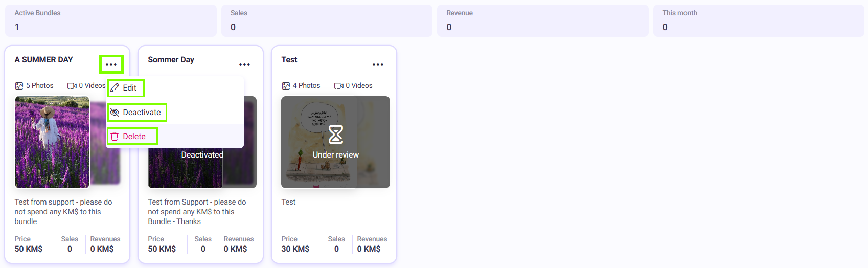Click the 5 Photos count label
This screenshot has height=268, width=868.
(40, 86)
